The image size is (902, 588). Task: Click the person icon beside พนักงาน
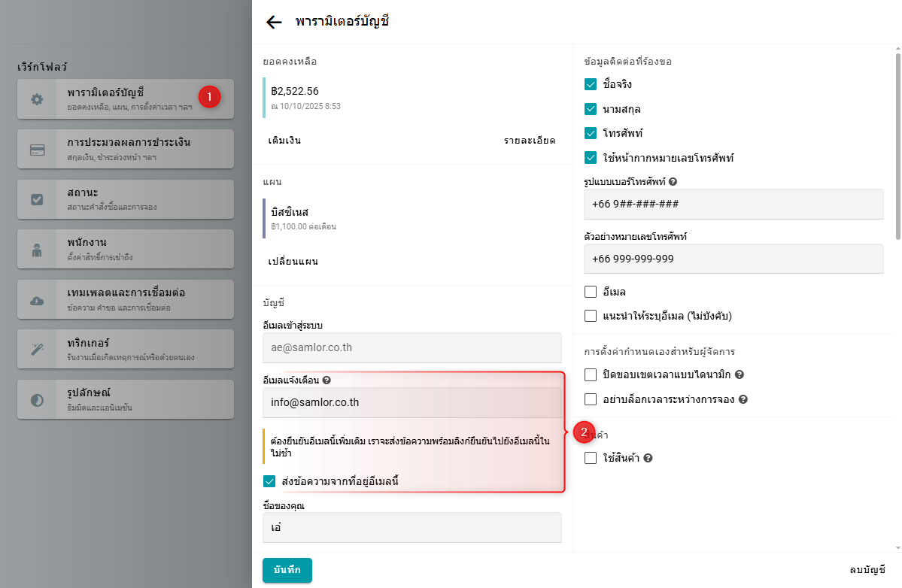[x=37, y=250]
